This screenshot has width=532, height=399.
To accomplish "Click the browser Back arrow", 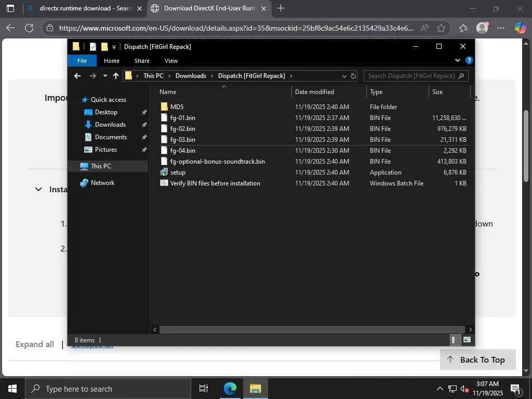I will [10, 28].
